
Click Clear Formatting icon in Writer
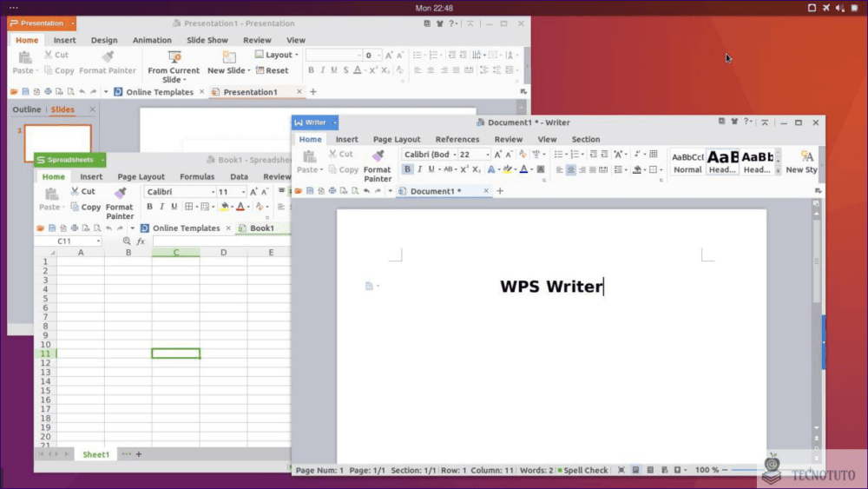(x=523, y=155)
